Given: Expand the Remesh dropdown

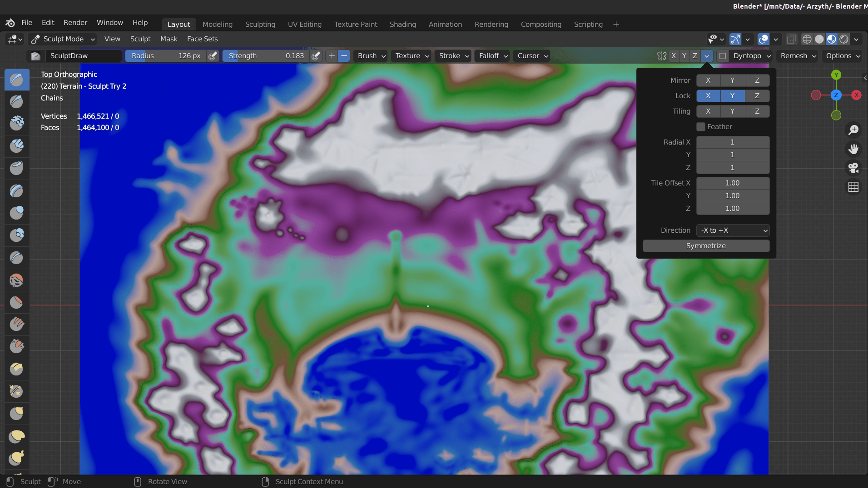Looking at the screenshot, I should click(798, 55).
